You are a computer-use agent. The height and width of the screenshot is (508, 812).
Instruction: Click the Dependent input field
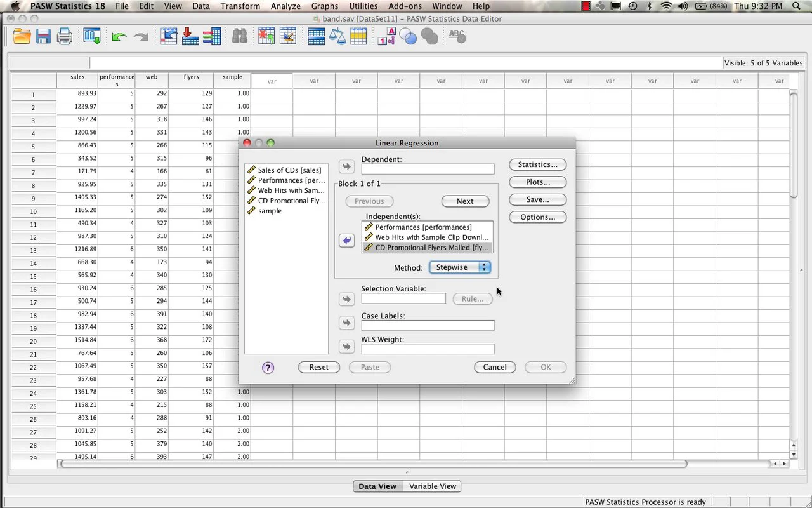428,169
